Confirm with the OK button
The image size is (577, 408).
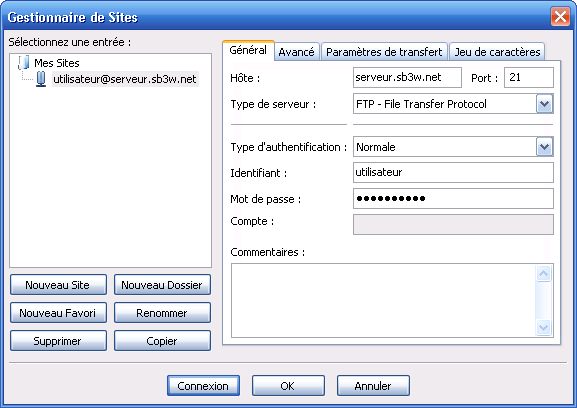(x=288, y=386)
